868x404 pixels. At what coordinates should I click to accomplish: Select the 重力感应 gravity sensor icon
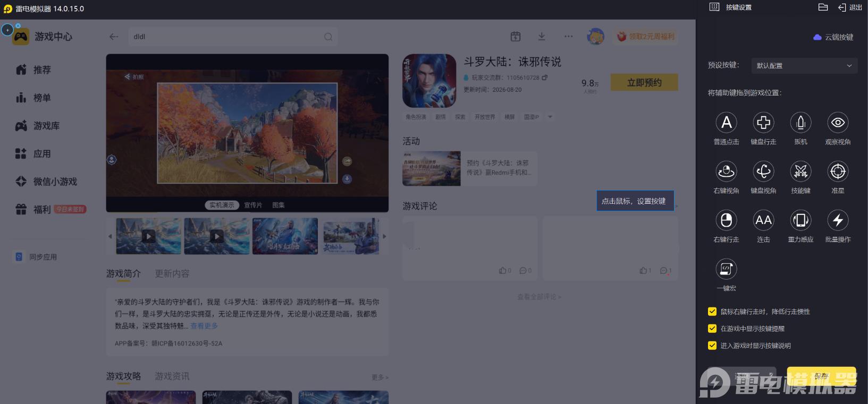coord(800,220)
